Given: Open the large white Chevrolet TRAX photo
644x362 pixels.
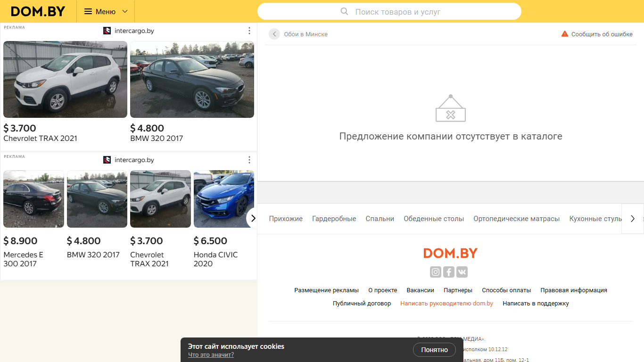Looking at the screenshot, I should click(65, 79).
